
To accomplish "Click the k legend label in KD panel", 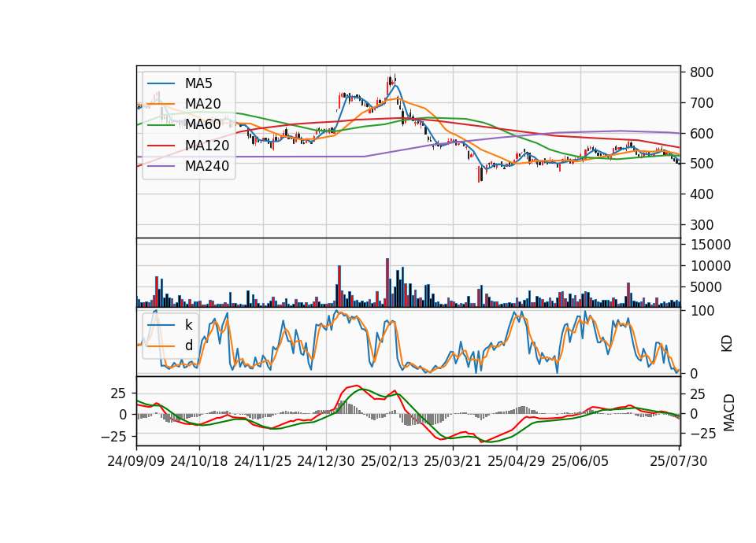I will pos(188,325).
